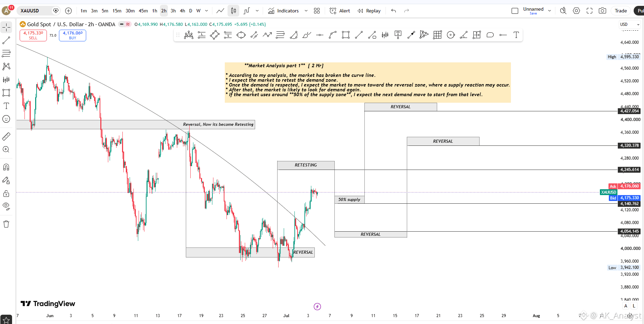The height and width of the screenshot is (324, 644).
Task: Switch to the W weekly timeframe
Action: 199,11
